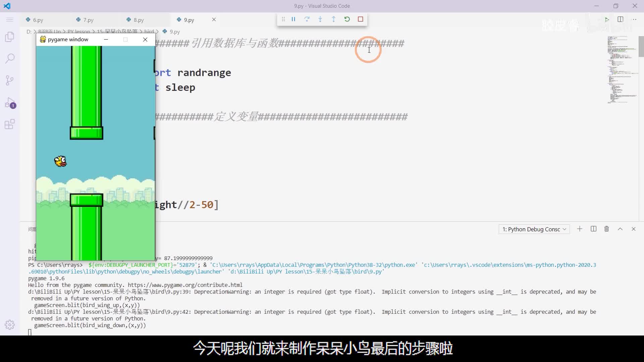Click the debug Step Into button
Image resolution: width=644 pixels, height=362 pixels.
pos(320,19)
